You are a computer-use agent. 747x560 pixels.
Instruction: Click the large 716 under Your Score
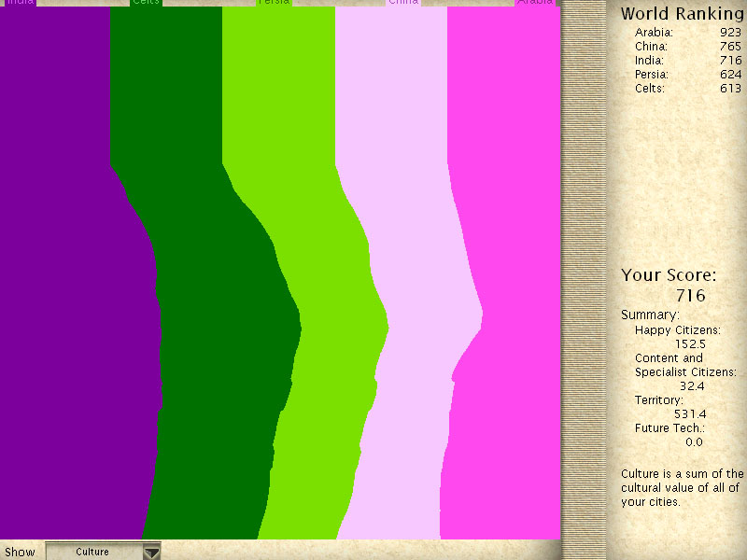pyautogui.click(x=691, y=296)
